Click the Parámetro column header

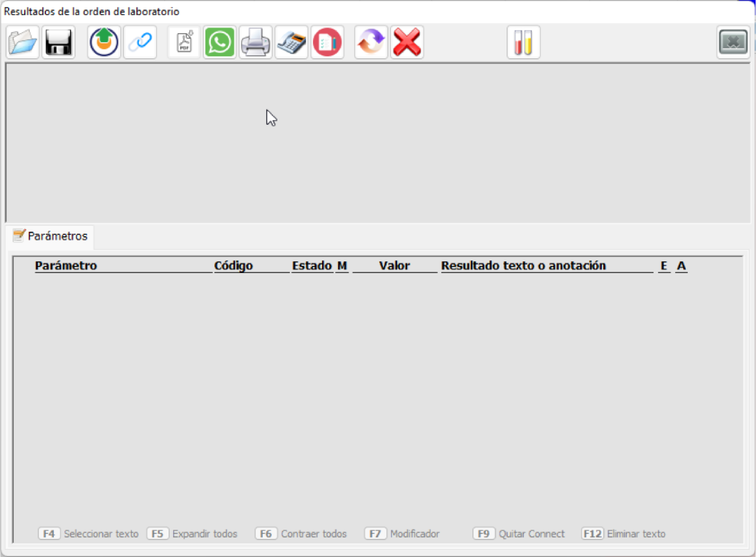click(x=66, y=266)
